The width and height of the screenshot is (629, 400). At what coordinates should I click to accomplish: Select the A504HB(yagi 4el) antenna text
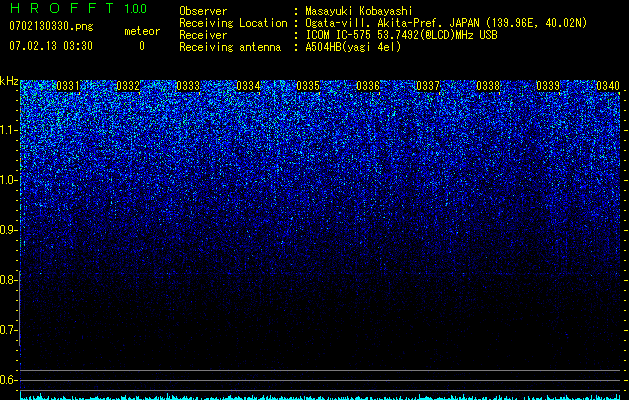coord(353,47)
